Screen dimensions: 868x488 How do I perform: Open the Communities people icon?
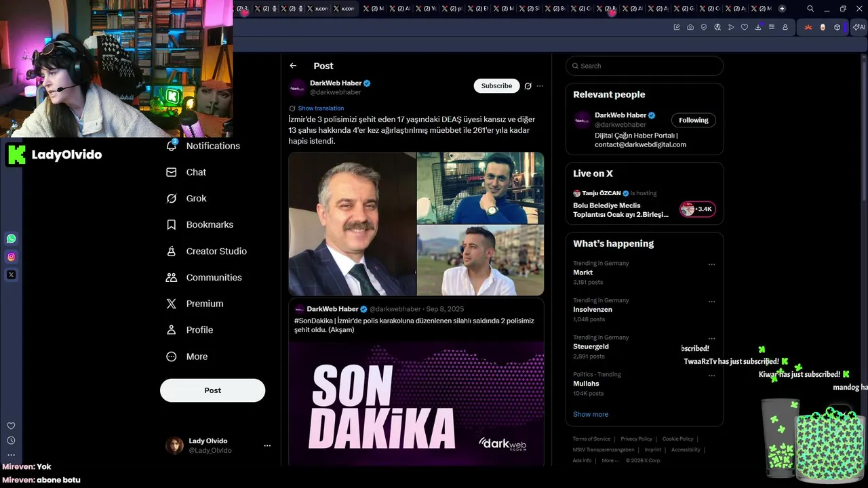[172, 277]
